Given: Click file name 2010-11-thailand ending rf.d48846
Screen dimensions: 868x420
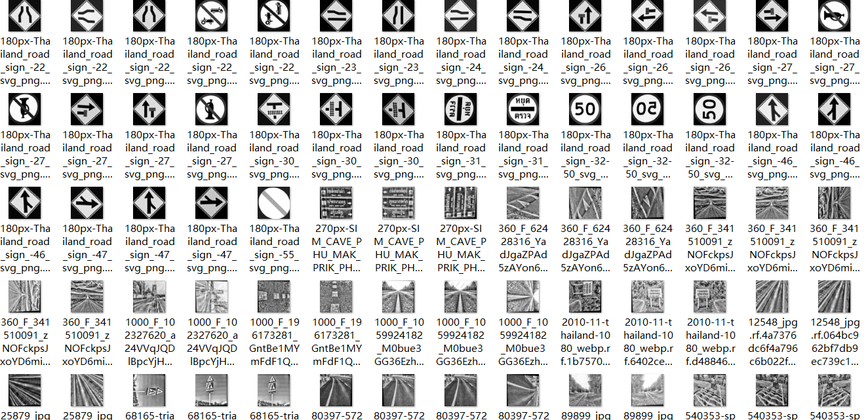Looking at the screenshot, I should tap(710, 343).
